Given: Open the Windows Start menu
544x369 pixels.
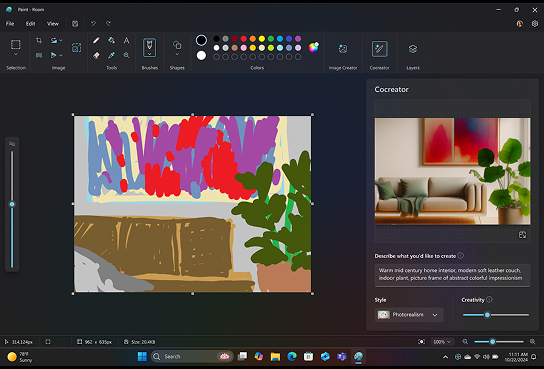Looking at the screenshot, I should [142, 356].
